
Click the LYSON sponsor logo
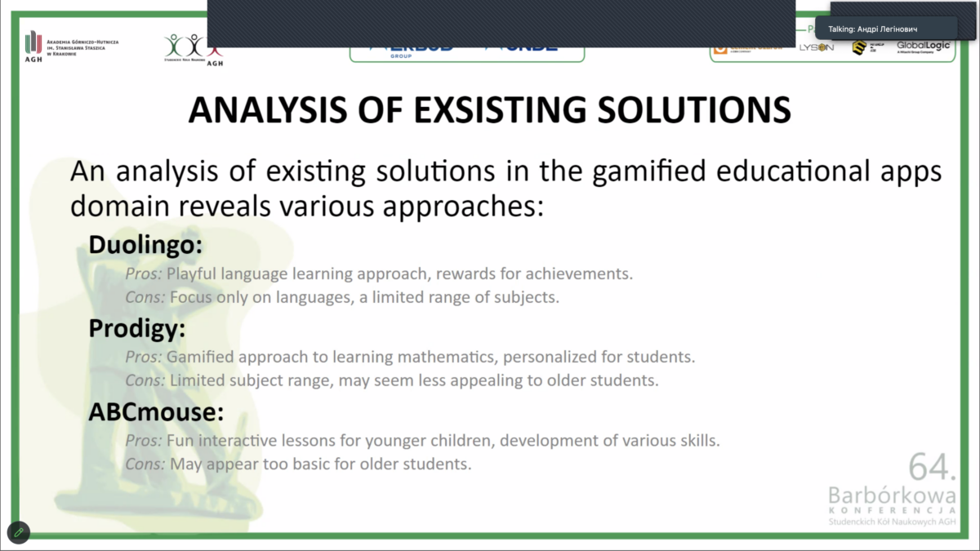(x=816, y=48)
